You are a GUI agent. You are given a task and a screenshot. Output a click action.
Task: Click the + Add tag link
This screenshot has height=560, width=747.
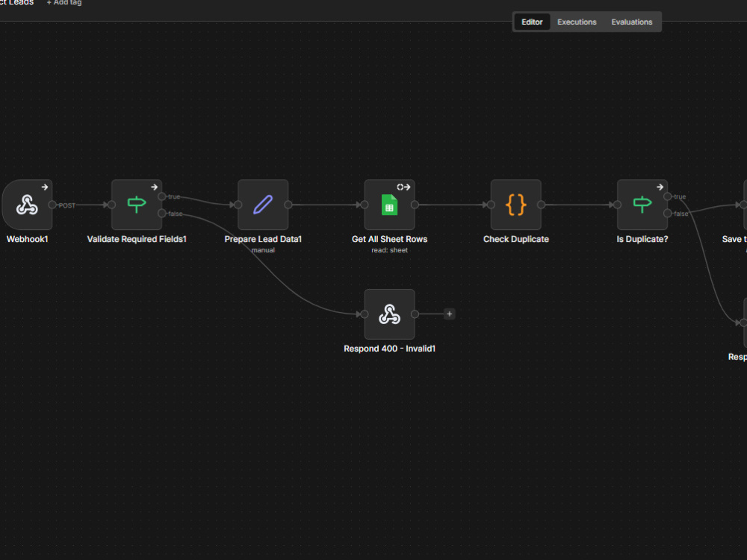click(64, 3)
